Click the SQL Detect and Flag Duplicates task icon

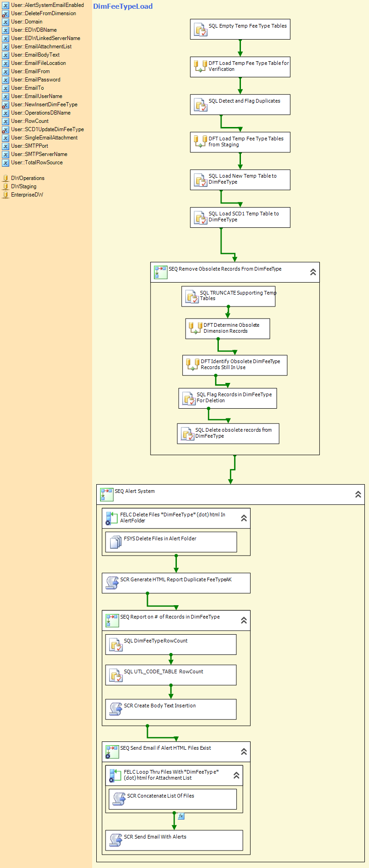click(201, 105)
